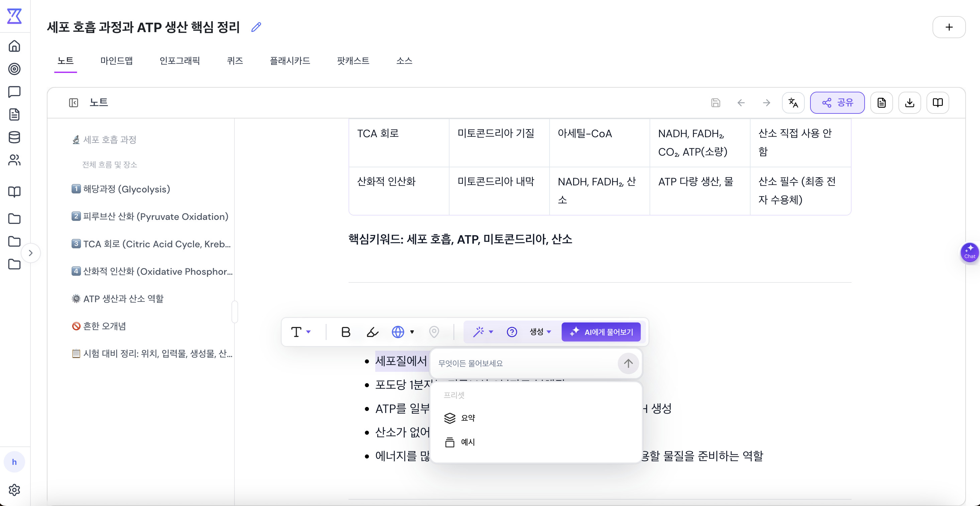Click the question mark help icon
The width and height of the screenshot is (980, 506).
pos(512,332)
